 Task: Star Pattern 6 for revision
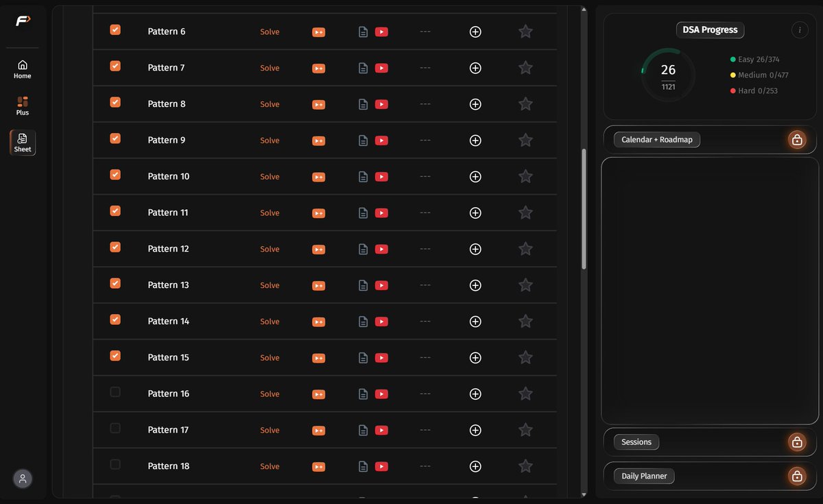(x=525, y=32)
